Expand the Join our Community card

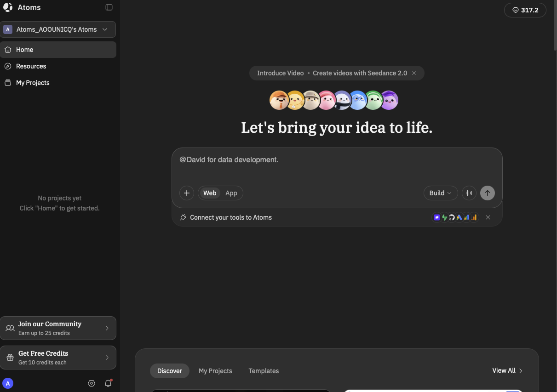(58, 328)
